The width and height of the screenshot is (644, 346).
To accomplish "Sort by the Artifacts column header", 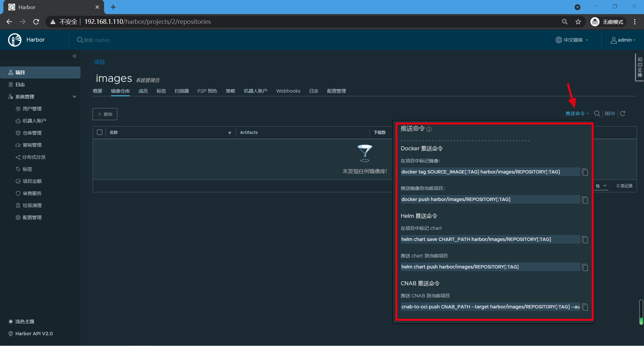I will pyautogui.click(x=249, y=133).
